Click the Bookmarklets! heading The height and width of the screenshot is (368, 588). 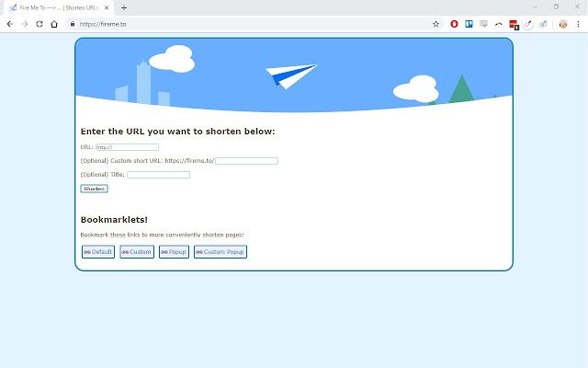click(114, 220)
